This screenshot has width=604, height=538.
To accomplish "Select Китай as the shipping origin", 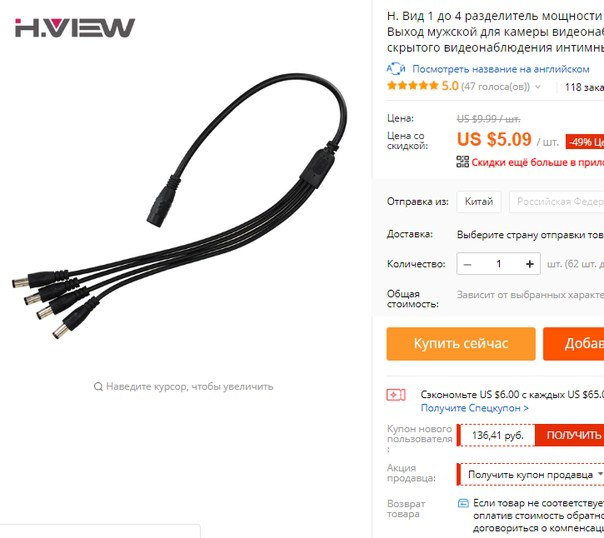I will click(x=479, y=202).
